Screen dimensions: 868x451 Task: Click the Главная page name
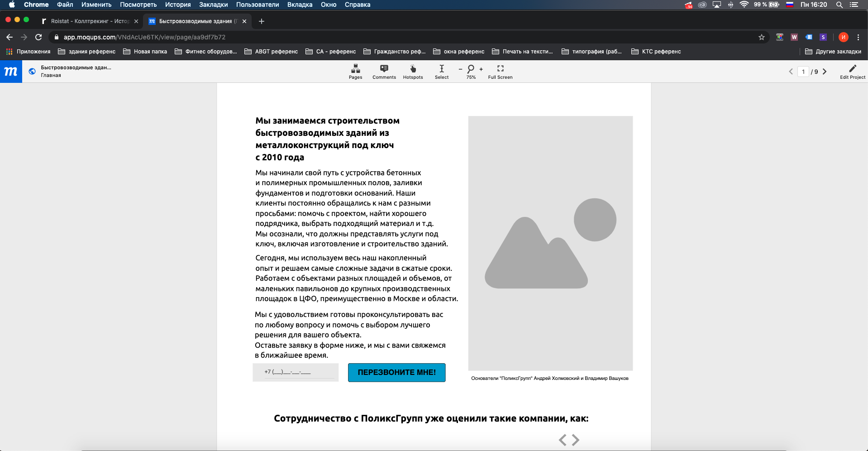51,75
